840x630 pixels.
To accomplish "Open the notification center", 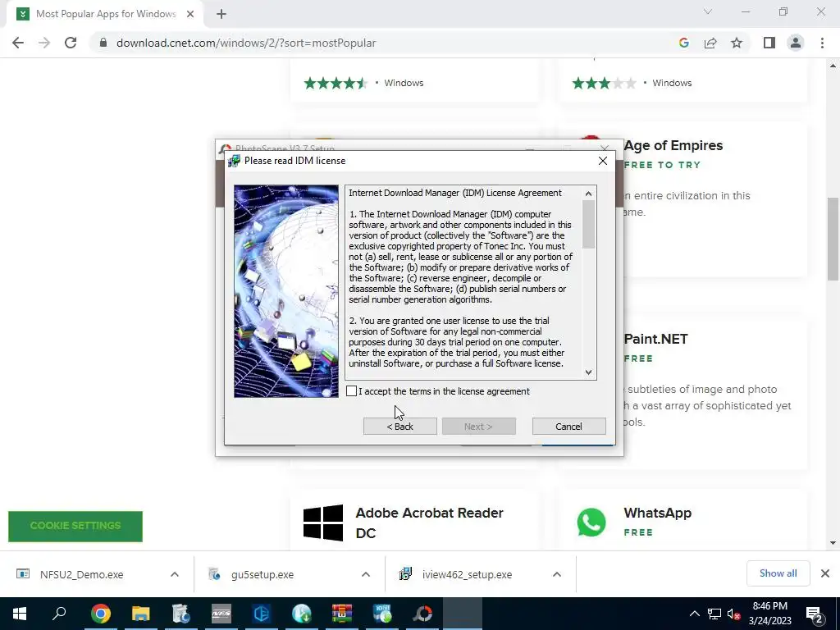I will click(x=815, y=614).
